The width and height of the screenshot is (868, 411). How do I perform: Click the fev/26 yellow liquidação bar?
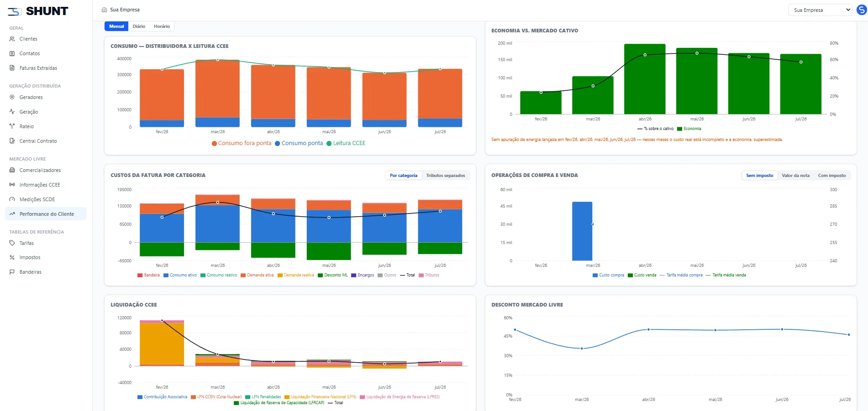coord(162,344)
